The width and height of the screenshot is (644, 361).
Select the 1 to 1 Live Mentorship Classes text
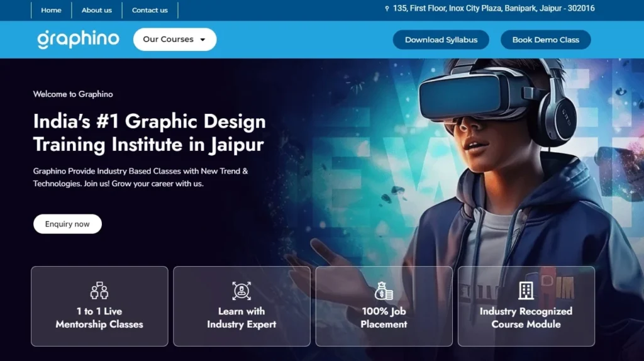99,318
